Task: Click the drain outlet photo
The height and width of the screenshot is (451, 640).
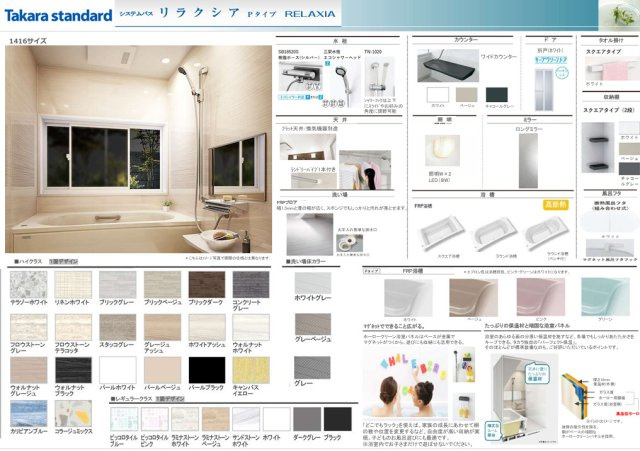Action: (349, 243)
